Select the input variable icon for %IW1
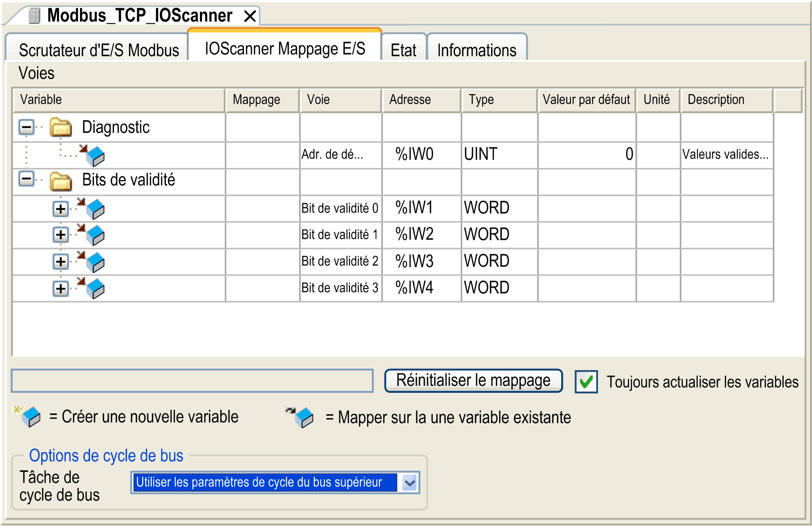This screenshot has height=526, width=812. [91, 208]
